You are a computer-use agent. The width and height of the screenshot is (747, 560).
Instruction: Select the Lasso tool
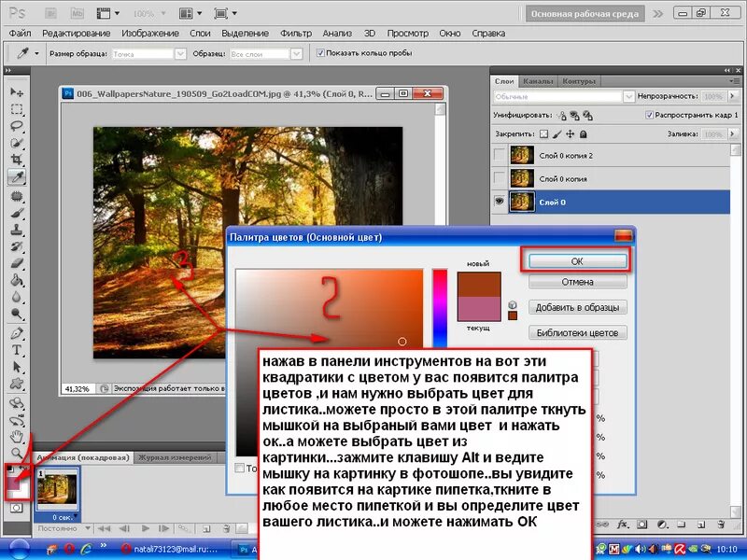[x=17, y=126]
